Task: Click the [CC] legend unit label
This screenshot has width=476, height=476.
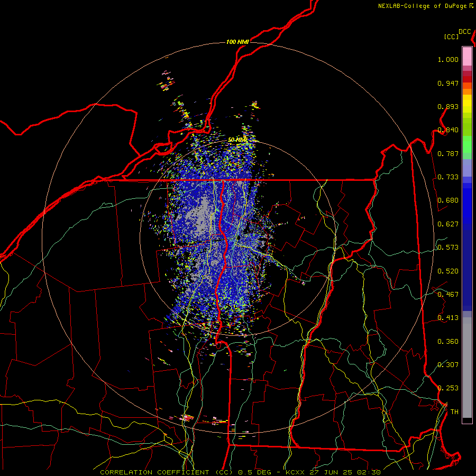Action: pyautogui.click(x=451, y=36)
